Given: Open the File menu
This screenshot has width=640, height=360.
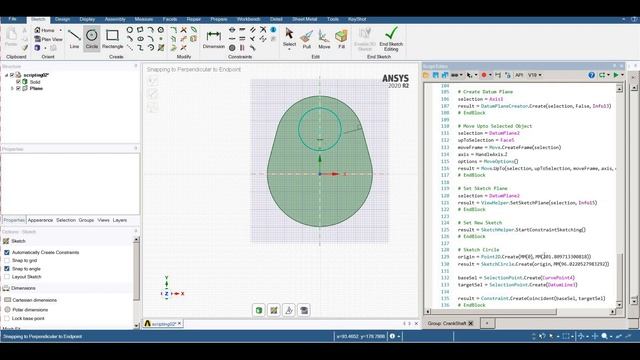Looking at the screenshot, I should (13, 19).
